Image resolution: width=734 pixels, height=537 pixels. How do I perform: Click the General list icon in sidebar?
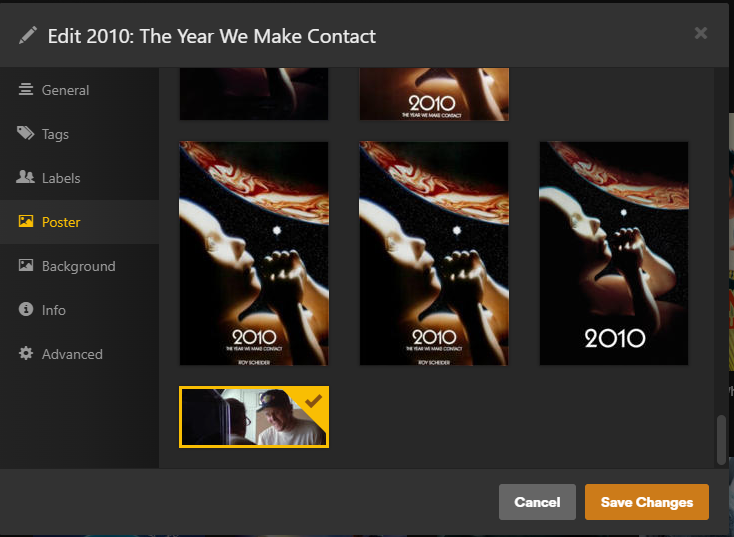coord(26,89)
